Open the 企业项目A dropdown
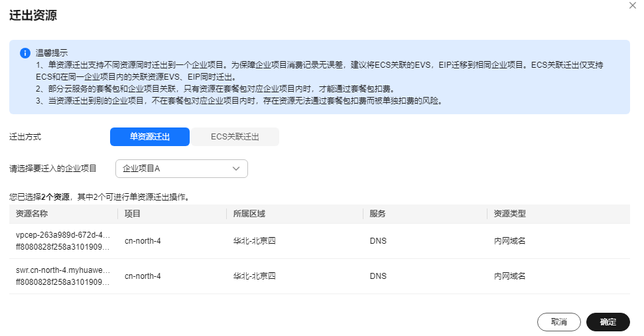 (x=182, y=169)
